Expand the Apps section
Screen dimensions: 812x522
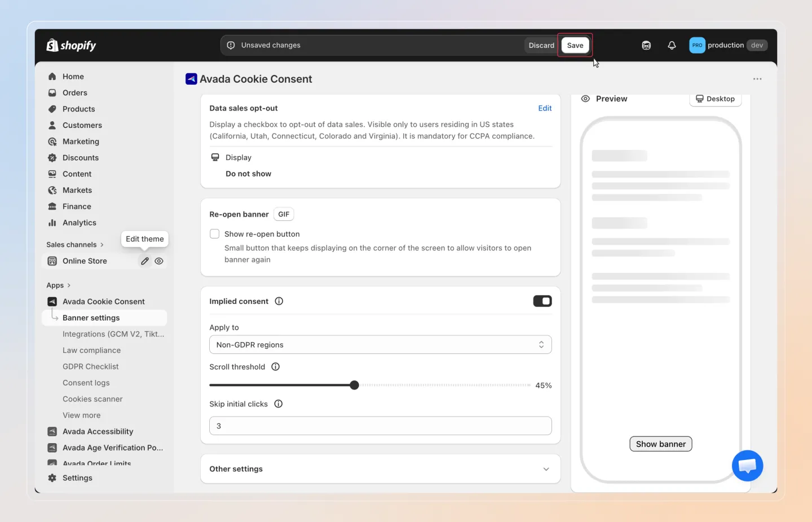coord(58,285)
